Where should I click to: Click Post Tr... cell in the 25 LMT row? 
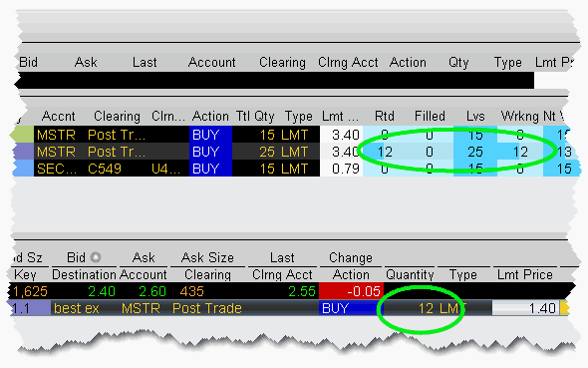coord(117,152)
